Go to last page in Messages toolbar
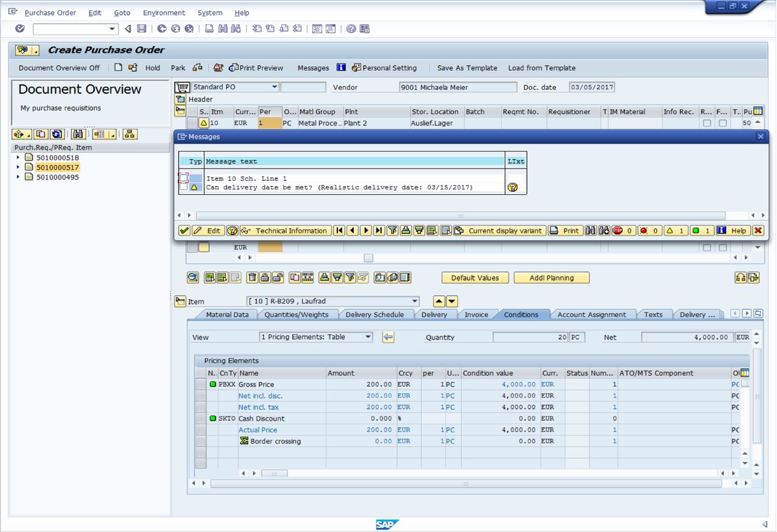The width and height of the screenshot is (777, 532). (x=379, y=231)
